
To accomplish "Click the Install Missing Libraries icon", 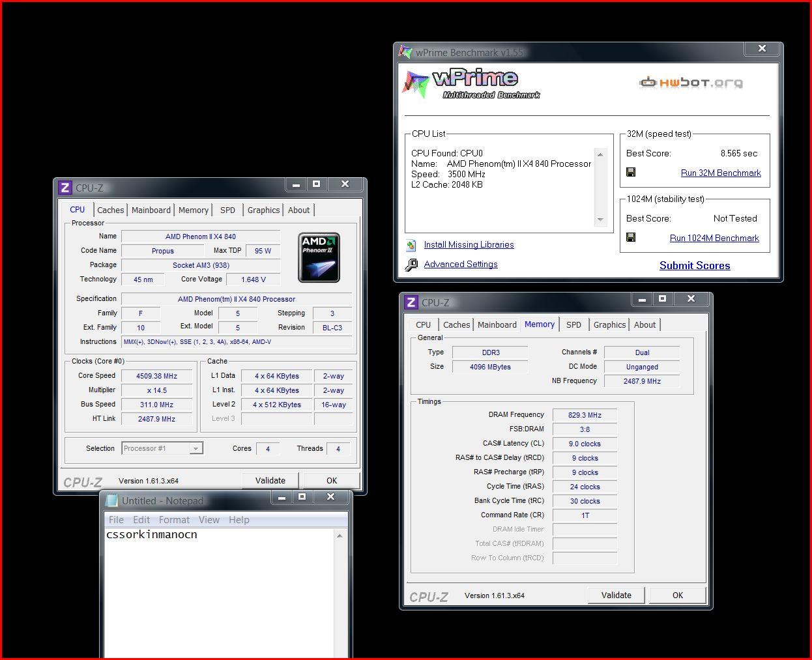I will click(x=411, y=245).
